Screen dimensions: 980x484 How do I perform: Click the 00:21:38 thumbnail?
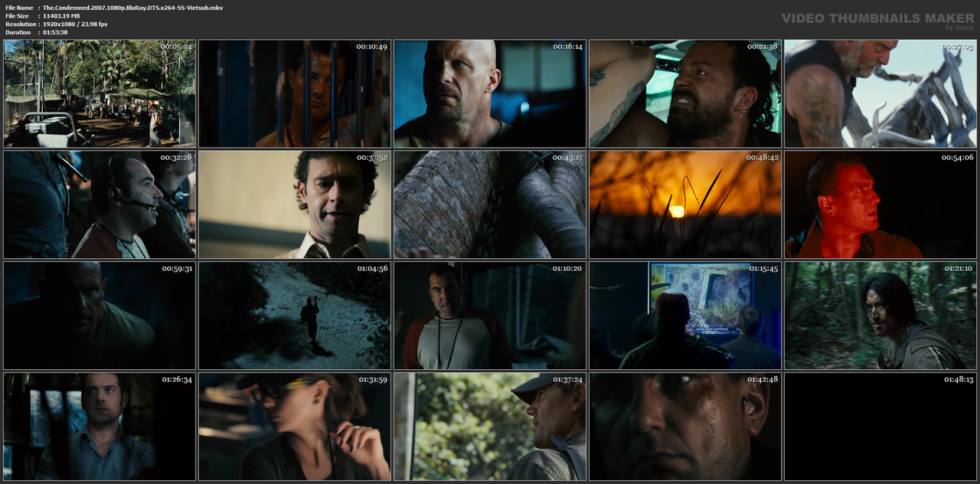685,93
